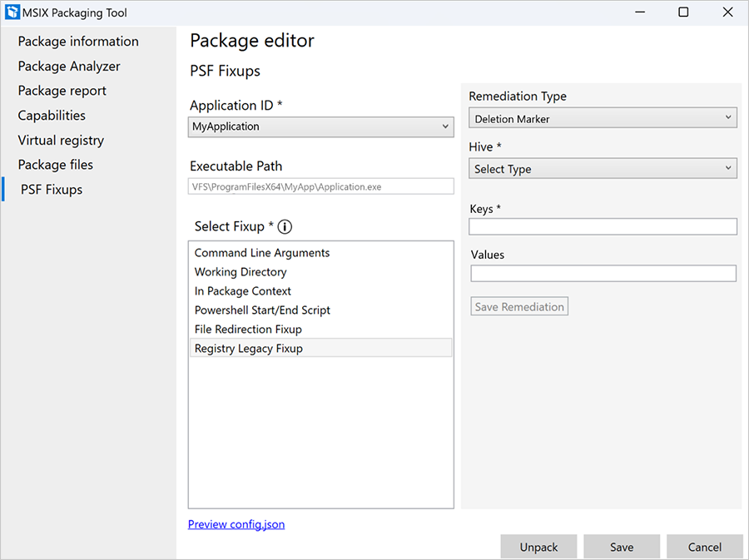Select Working Directory fixup
Viewport: 749px width, 560px height.
tap(320, 271)
